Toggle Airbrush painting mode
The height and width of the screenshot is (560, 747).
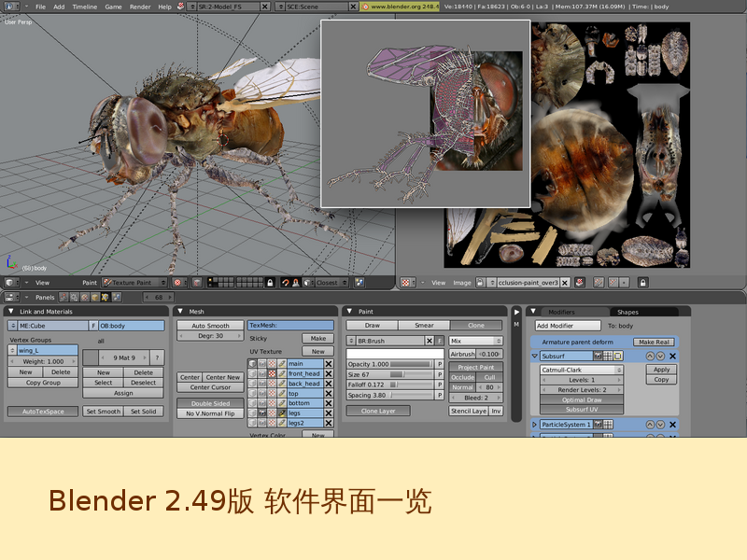tap(462, 355)
